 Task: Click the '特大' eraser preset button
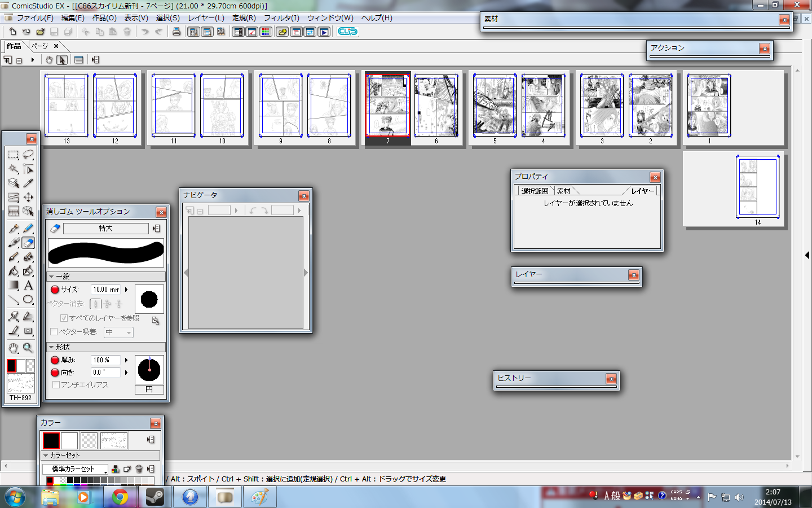click(106, 229)
